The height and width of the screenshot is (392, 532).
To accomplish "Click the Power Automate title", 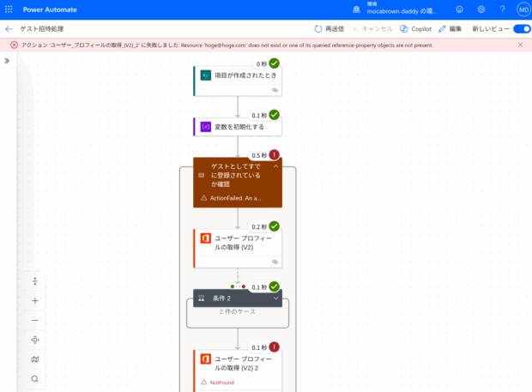I will click(50, 9).
